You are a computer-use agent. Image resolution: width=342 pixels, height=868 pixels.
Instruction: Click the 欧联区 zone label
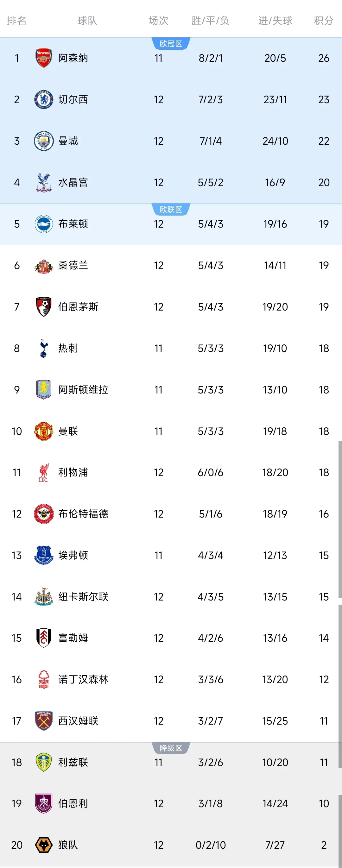tap(171, 210)
